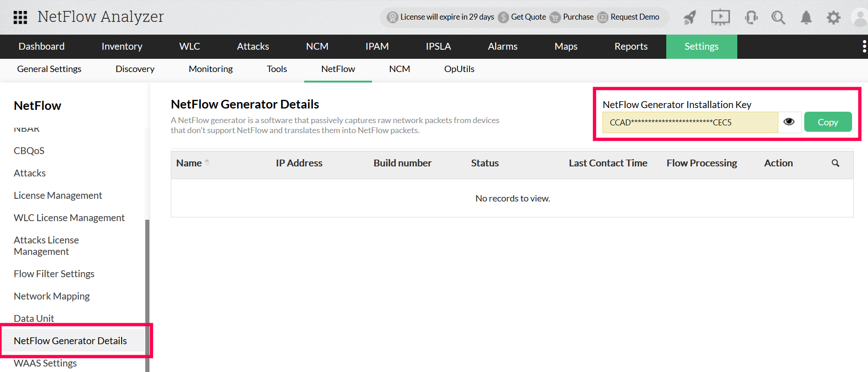This screenshot has height=372, width=868.
Task: Copy the NetFlow Generator installation key
Action: click(828, 122)
